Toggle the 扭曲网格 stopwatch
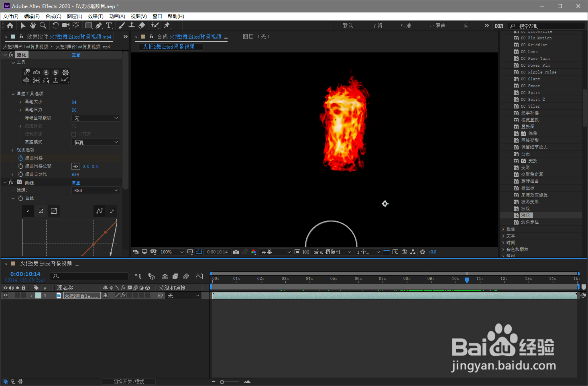 tap(20, 158)
